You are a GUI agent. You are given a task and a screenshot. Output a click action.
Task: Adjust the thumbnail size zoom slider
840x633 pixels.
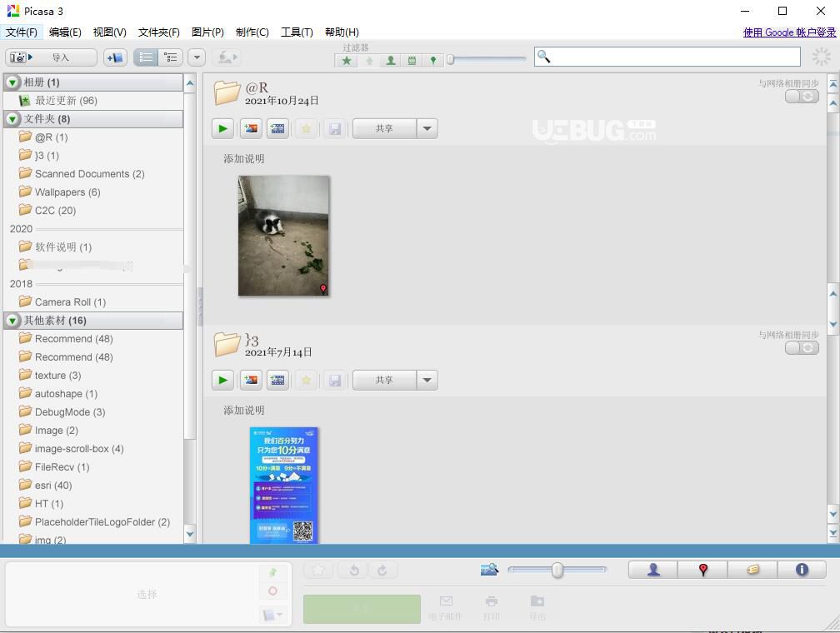(557, 570)
